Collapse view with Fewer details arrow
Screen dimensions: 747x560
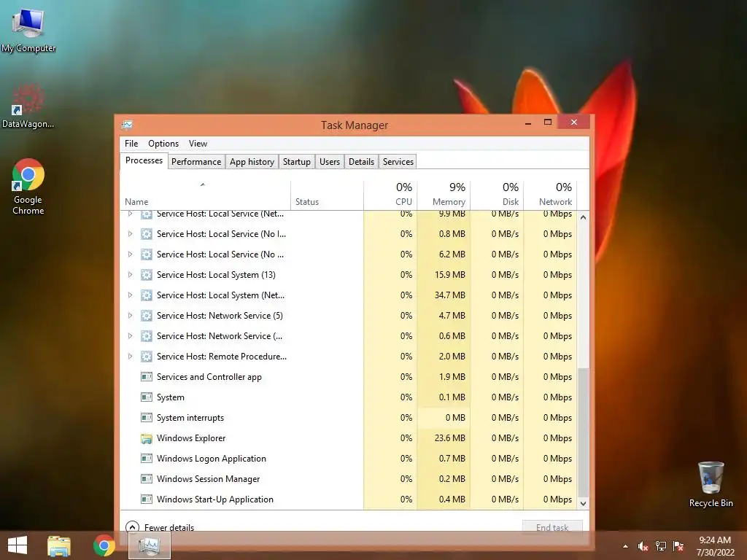point(132,527)
